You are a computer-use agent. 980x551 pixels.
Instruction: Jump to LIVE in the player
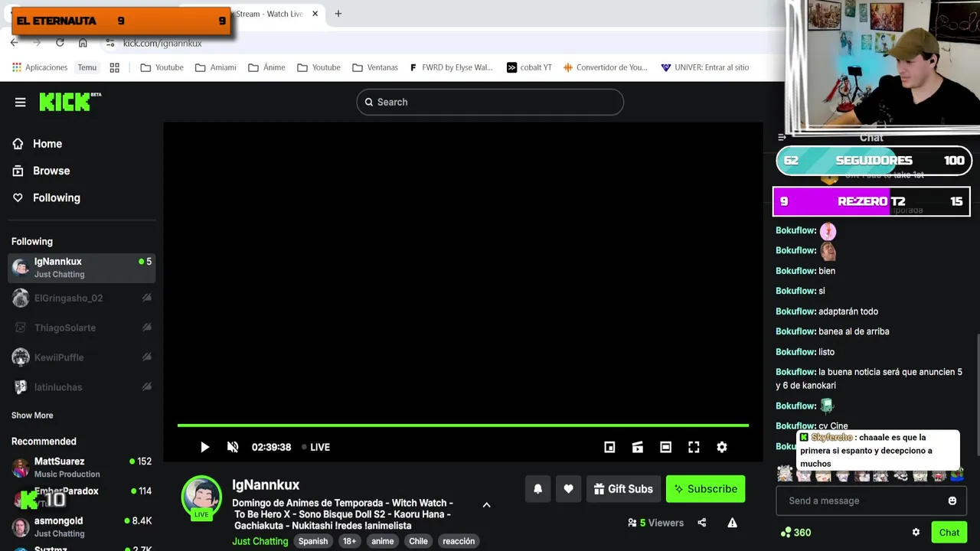315,447
